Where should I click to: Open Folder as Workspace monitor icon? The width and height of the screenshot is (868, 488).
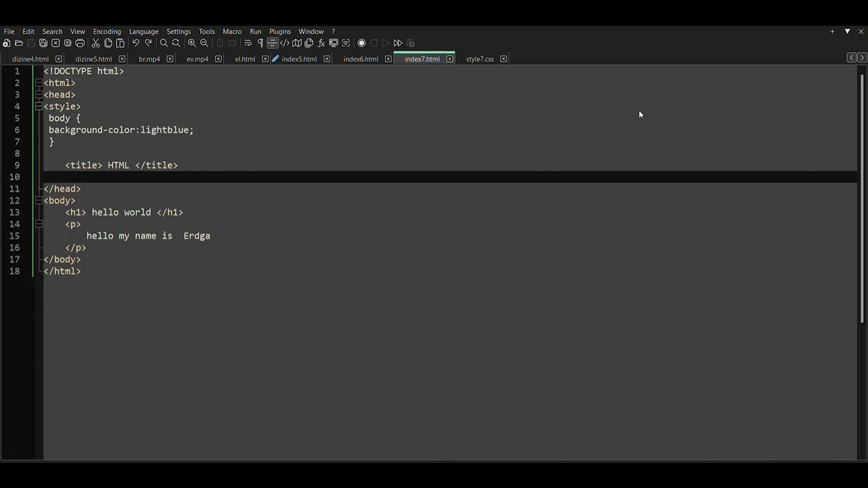(x=334, y=43)
